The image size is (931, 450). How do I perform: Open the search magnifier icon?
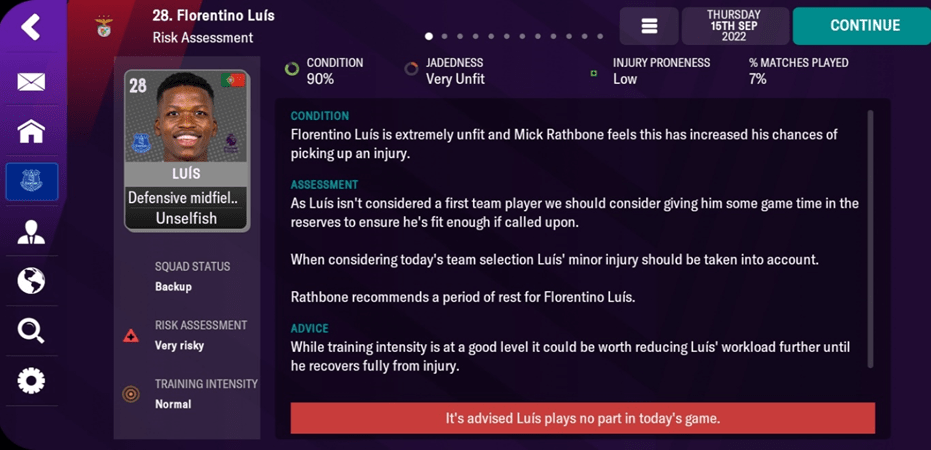point(31,331)
